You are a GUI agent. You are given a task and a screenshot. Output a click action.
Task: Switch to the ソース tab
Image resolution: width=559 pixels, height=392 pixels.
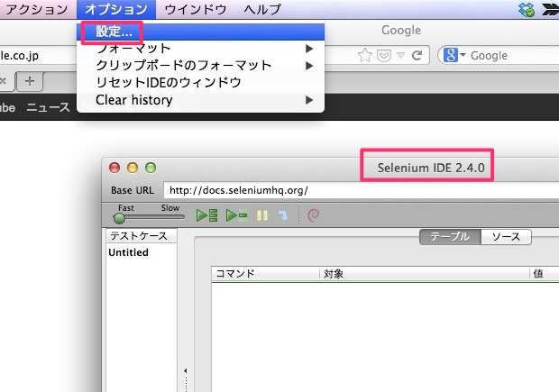506,237
